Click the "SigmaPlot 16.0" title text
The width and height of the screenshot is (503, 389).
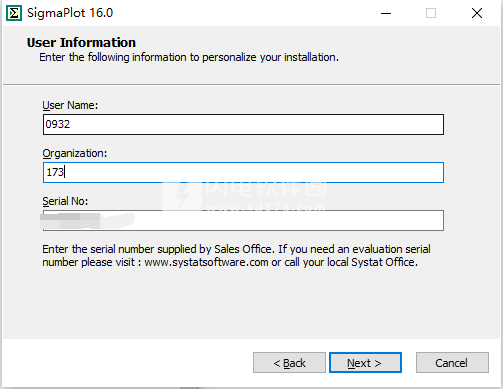pyautogui.click(x=70, y=13)
